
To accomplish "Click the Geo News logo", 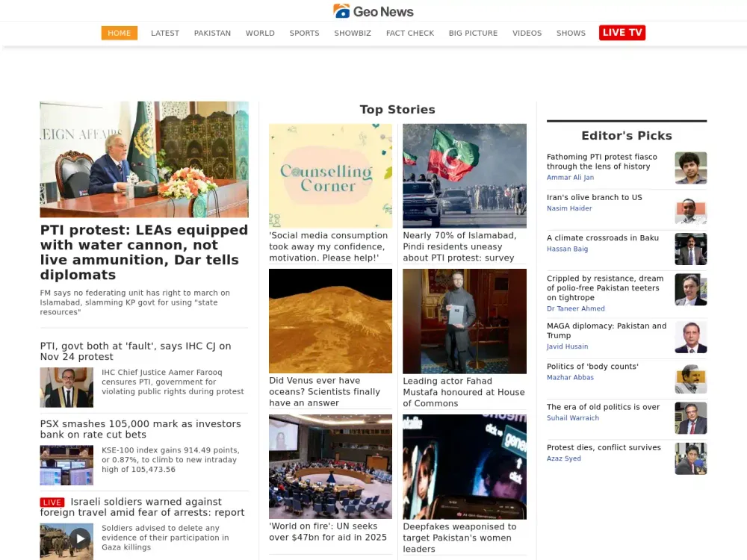I will 373,11.
